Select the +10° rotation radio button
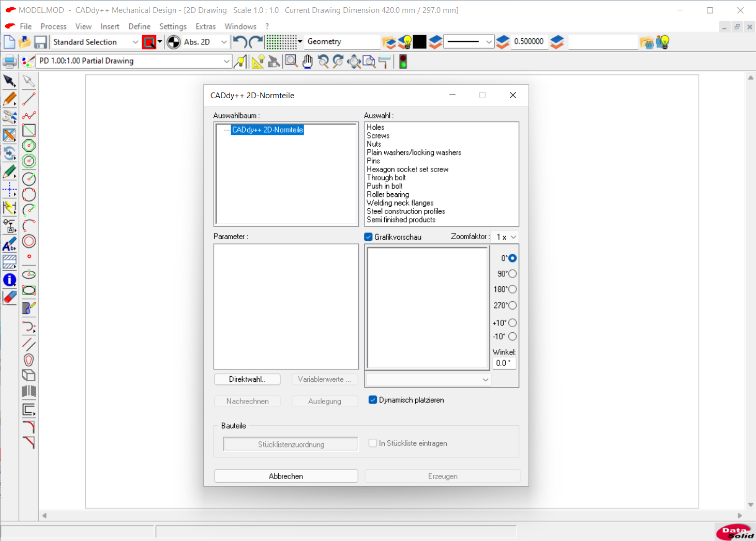756x541 pixels. click(512, 323)
